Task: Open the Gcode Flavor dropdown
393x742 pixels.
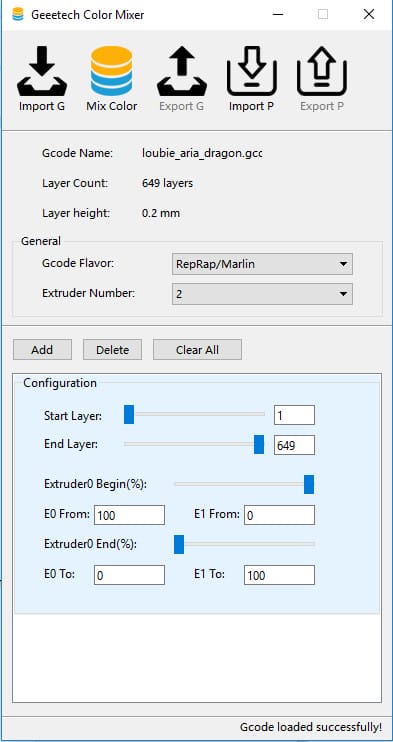Action: (262, 264)
